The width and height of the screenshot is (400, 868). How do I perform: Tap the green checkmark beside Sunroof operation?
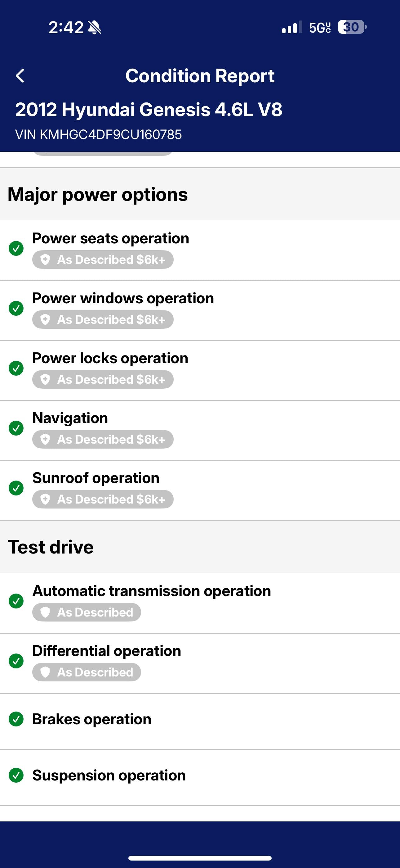pyautogui.click(x=16, y=488)
